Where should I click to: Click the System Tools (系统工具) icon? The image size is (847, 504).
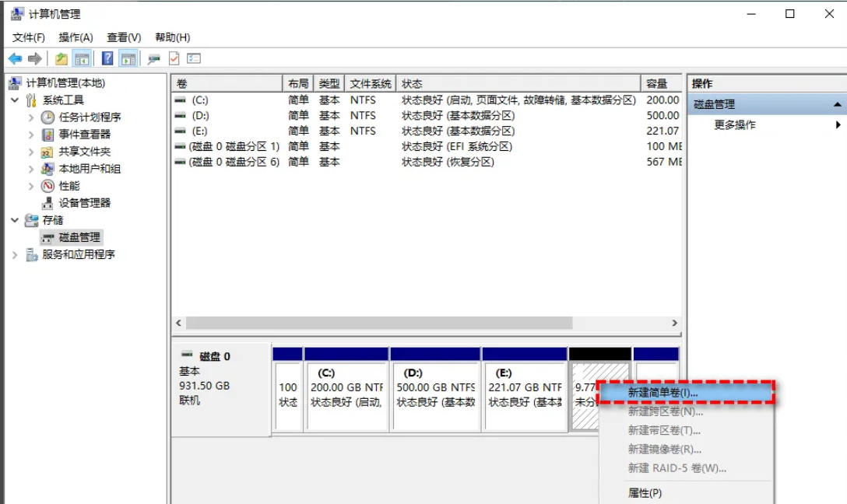pyautogui.click(x=31, y=100)
